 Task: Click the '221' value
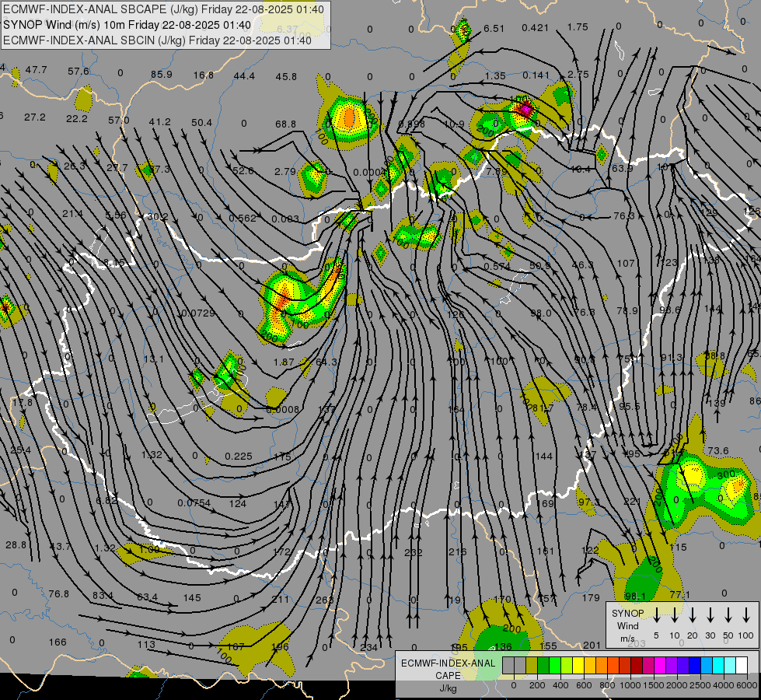coord(633,501)
